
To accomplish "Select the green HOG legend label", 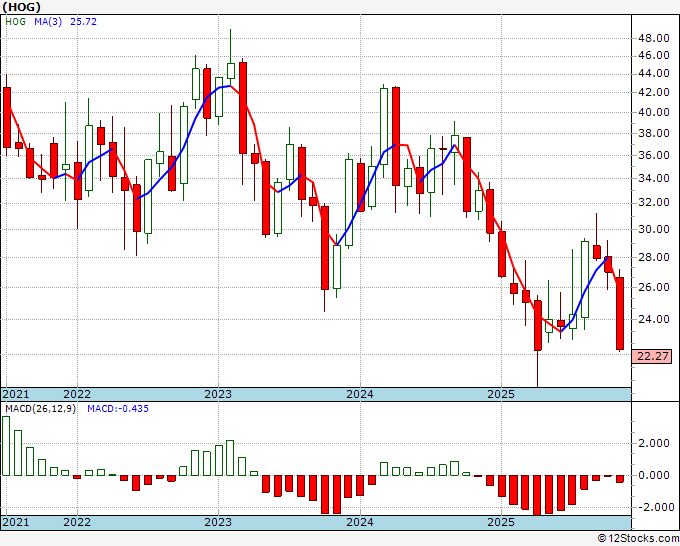I will click(16, 22).
